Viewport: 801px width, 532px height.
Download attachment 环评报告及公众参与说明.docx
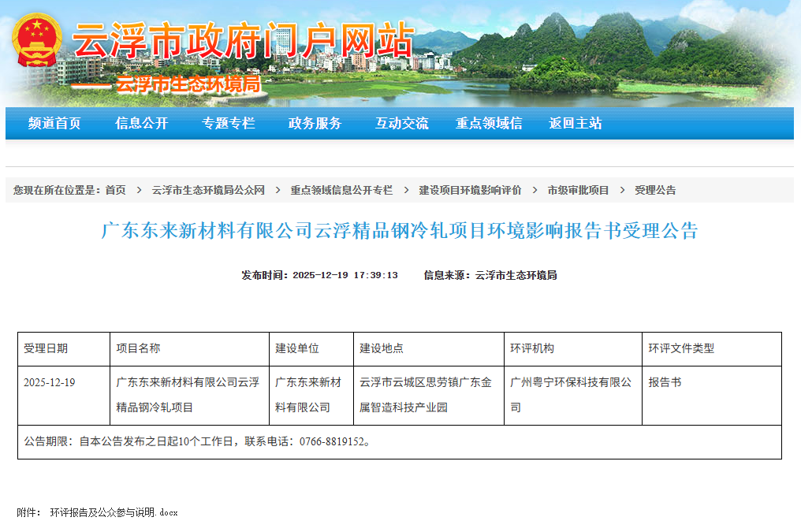click(114, 512)
